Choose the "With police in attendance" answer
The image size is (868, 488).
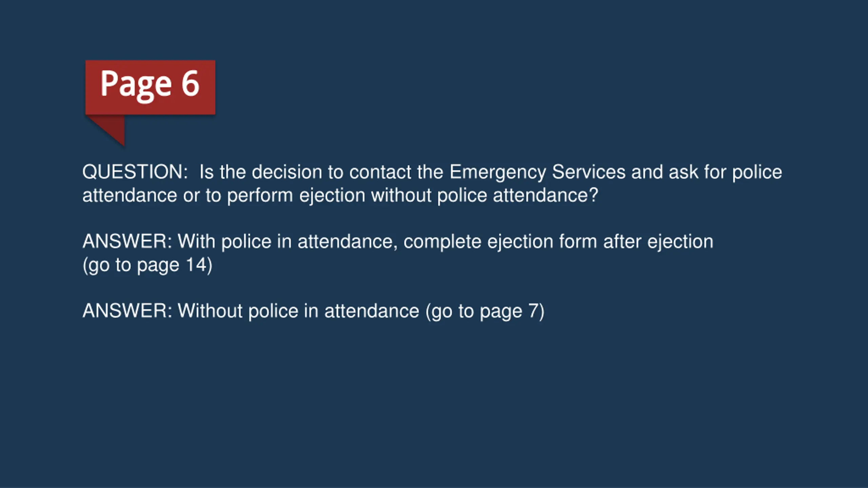point(398,253)
